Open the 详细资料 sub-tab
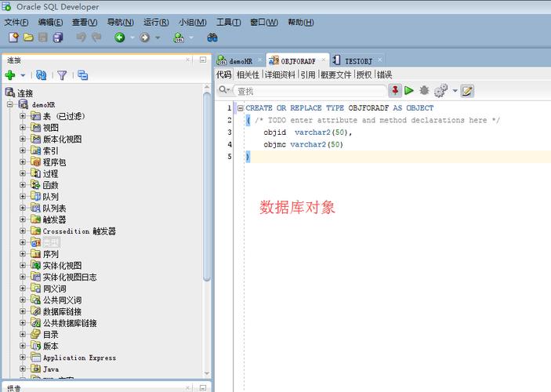The image size is (551, 392). [280, 74]
